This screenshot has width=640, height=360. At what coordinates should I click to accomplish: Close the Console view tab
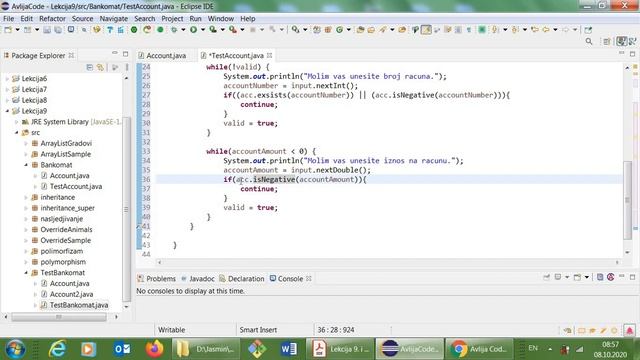(309, 278)
